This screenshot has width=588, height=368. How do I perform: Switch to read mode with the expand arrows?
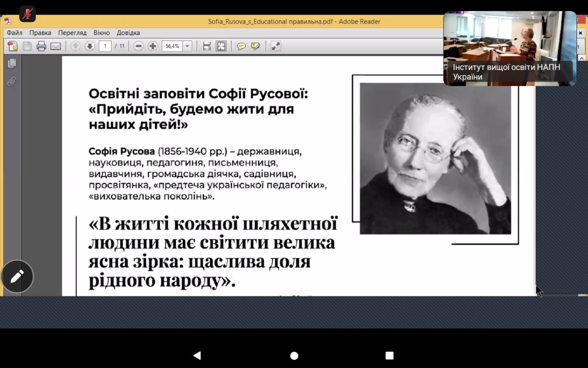tap(275, 46)
